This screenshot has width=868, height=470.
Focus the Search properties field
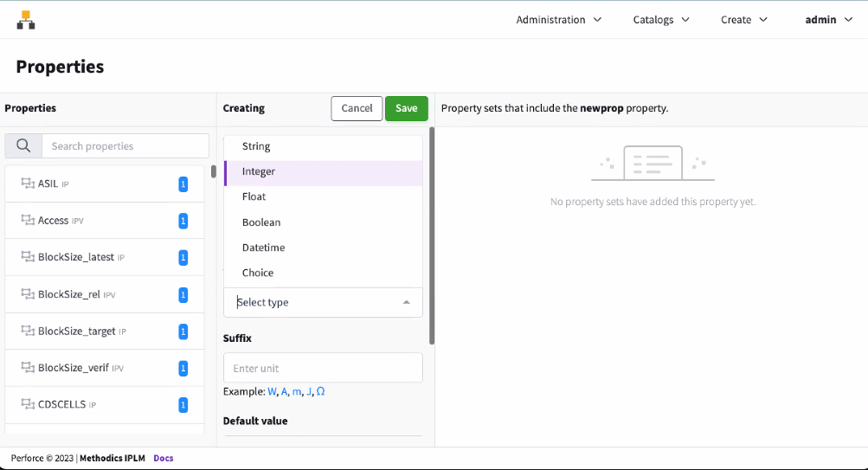tap(125, 145)
